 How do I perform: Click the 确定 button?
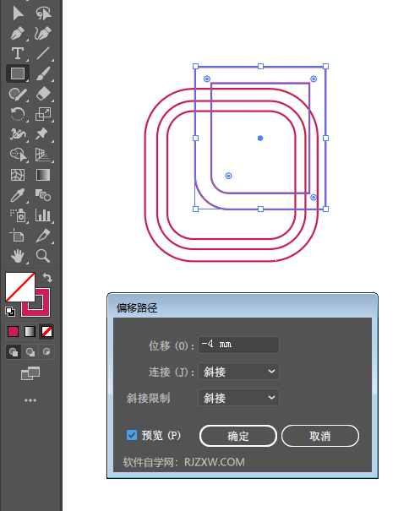point(238,436)
